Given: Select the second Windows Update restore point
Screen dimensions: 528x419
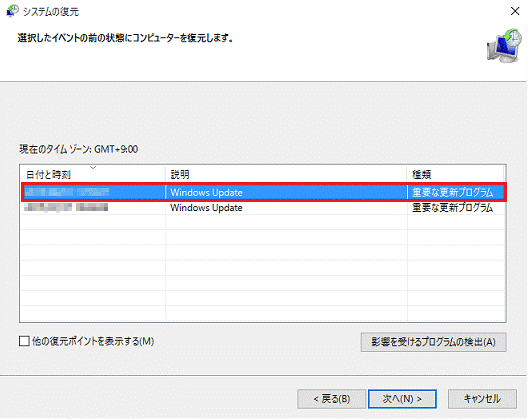Looking at the screenshot, I should (264, 208).
